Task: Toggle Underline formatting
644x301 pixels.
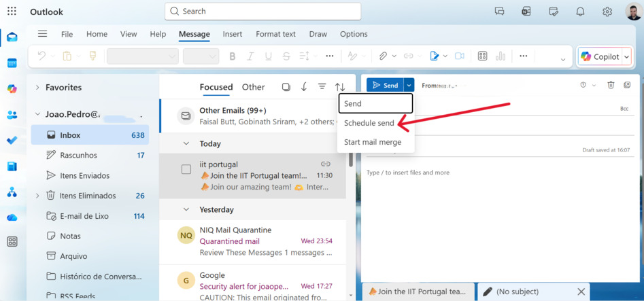Action: [x=269, y=56]
